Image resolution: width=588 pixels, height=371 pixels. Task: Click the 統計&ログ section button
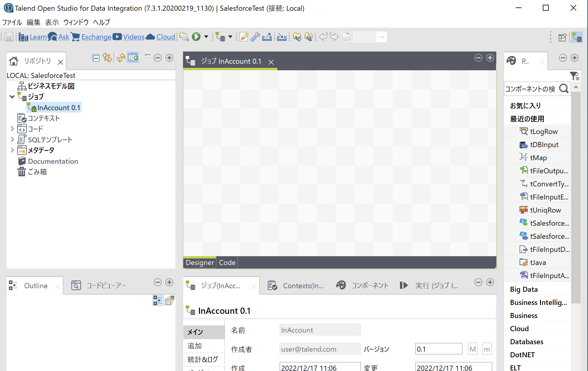coord(204,359)
